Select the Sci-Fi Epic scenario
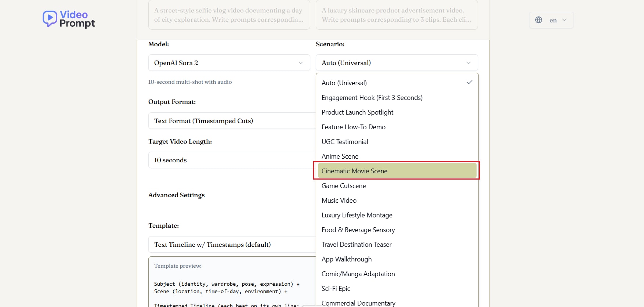644x307 pixels. point(336,289)
